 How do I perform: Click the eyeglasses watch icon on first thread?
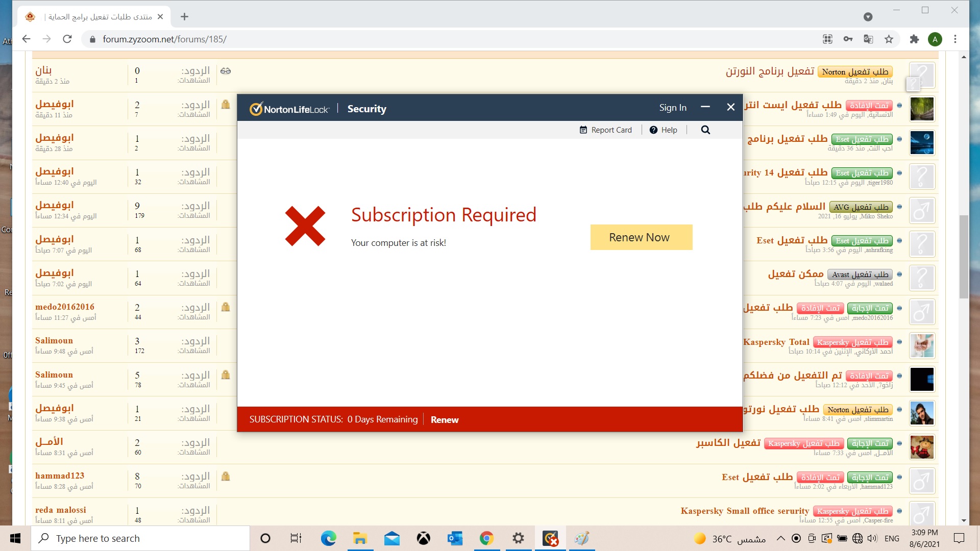[226, 71]
